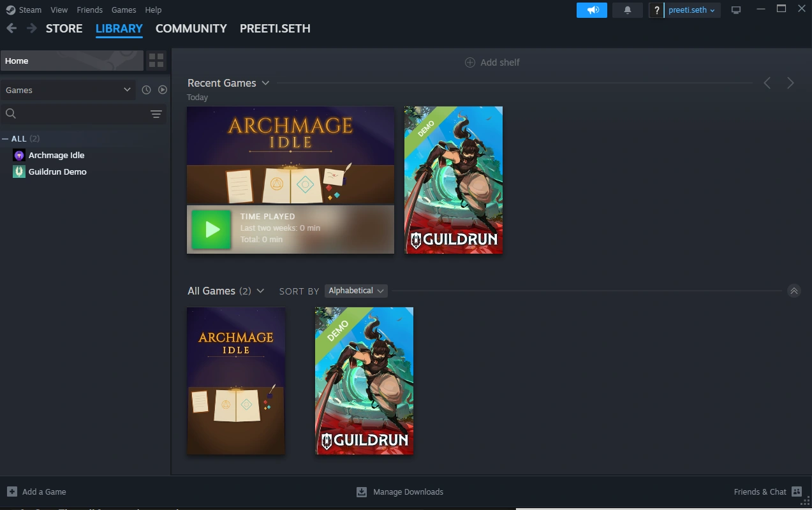Click Add a Game link
The height and width of the screenshot is (510, 812).
(44, 492)
